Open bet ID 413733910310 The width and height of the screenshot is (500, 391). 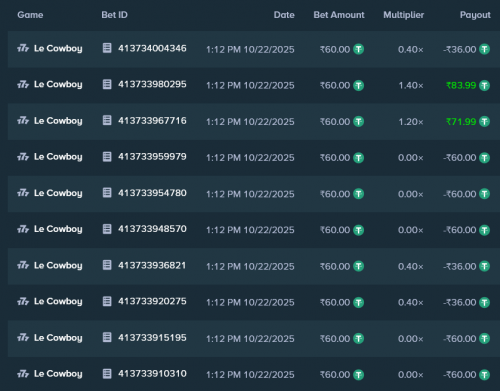[x=152, y=374]
